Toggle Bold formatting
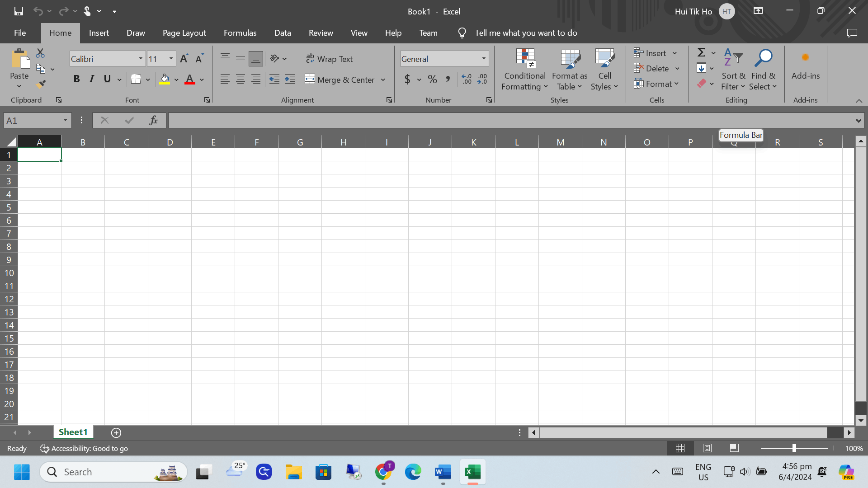This screenshot has width=868, height=488. point(76,80)
